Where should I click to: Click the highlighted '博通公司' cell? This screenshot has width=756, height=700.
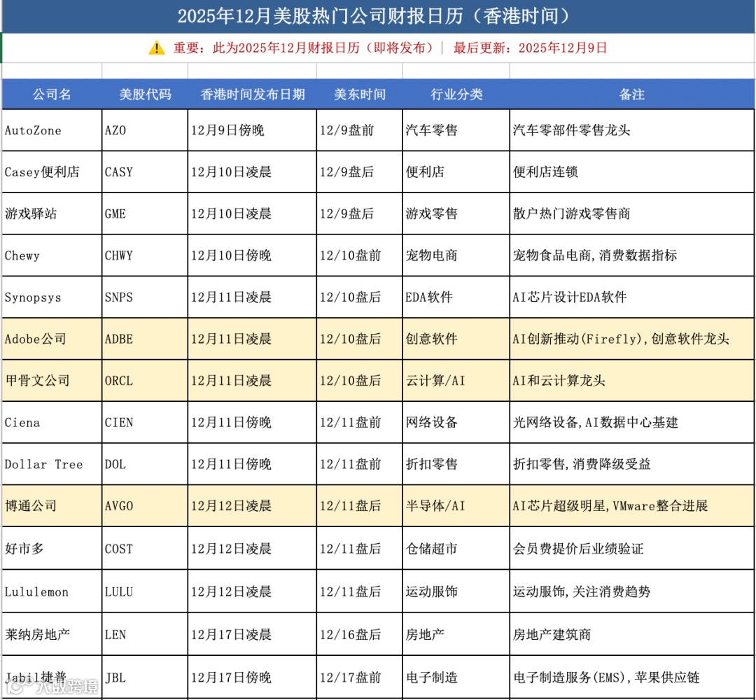tap(52, 505)
